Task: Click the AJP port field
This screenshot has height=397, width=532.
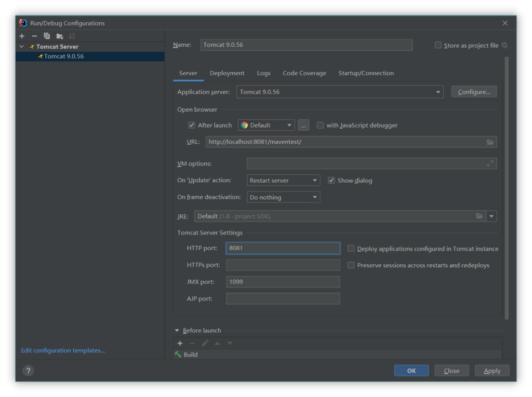Action: click(x=283, y=299)
